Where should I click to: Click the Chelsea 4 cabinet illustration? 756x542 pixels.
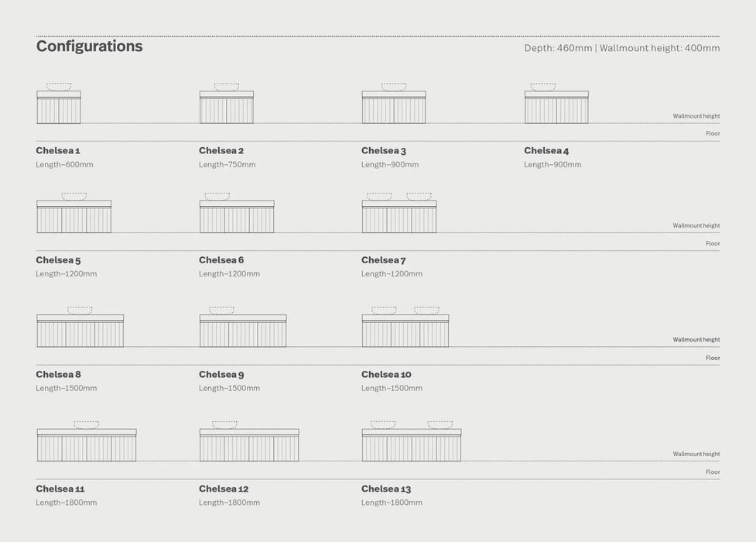pyautogui.click(x=556, y=108)
